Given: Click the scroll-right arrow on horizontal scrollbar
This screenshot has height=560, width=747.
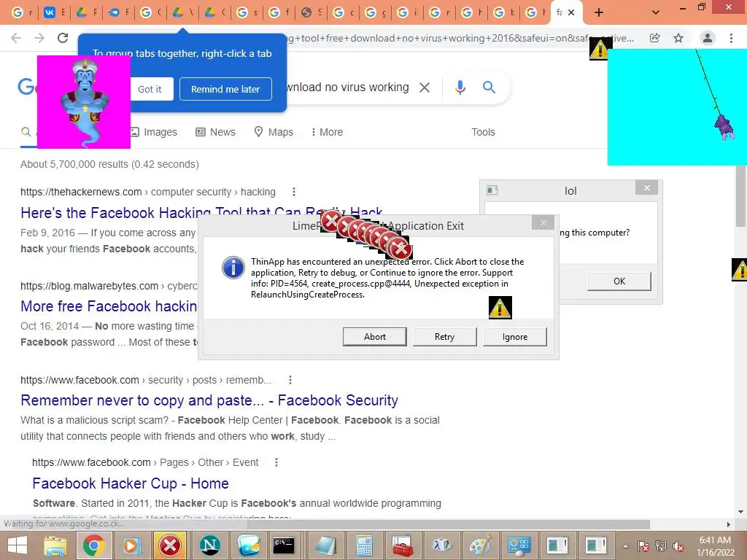Looking at the screenshot, I should (x=729, y=524).
